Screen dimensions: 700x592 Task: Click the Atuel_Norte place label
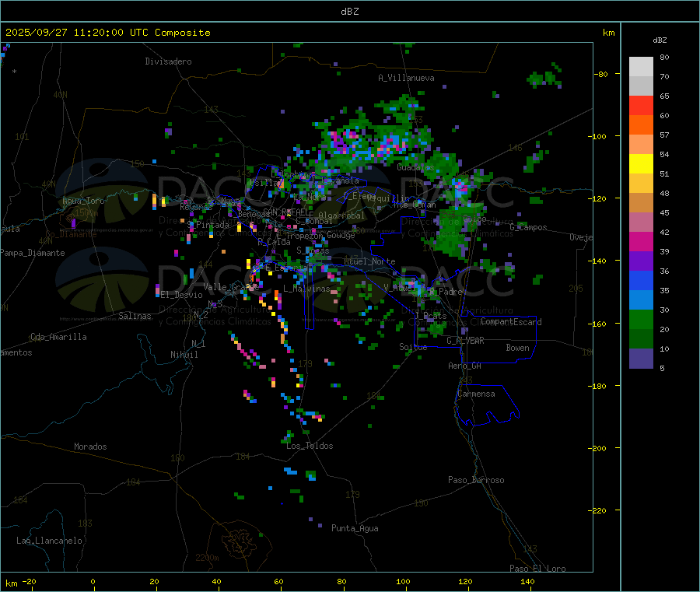pos(369,261)
